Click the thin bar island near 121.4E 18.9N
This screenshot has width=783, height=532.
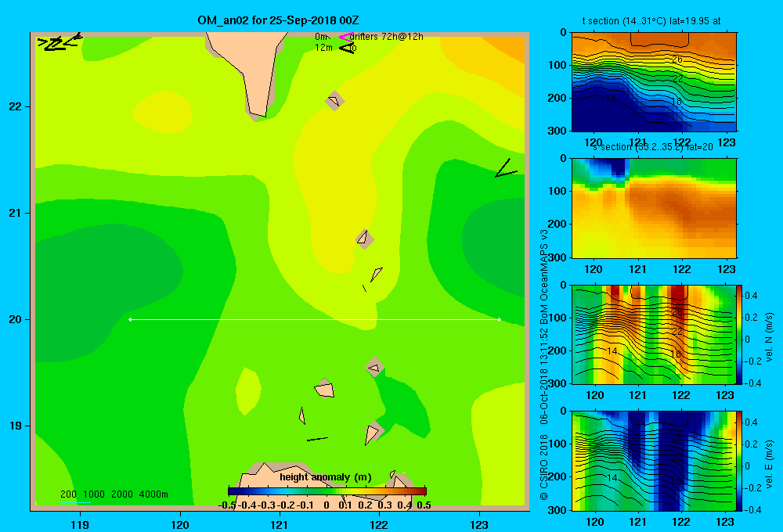click(317, 439)
